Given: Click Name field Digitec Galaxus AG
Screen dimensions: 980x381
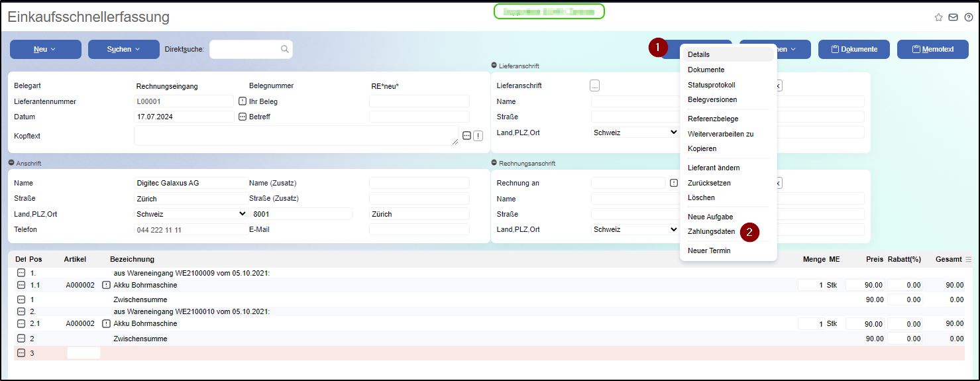Looking at the screenshot, I should point(191,183).
